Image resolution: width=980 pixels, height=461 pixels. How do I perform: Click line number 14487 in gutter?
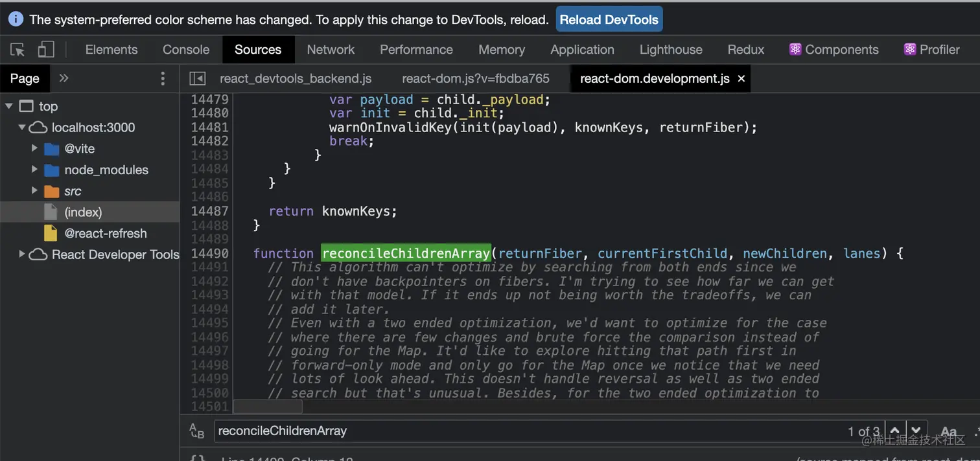209,211
